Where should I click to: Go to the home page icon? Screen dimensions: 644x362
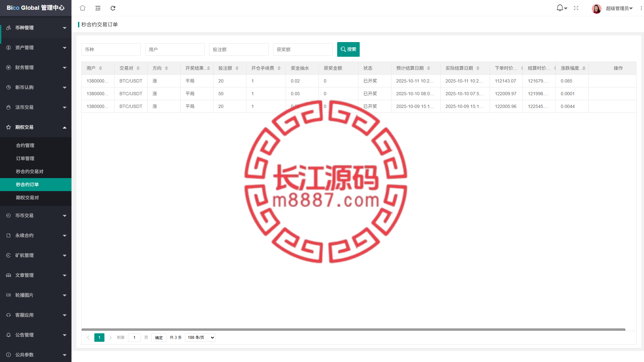[83, 8]
